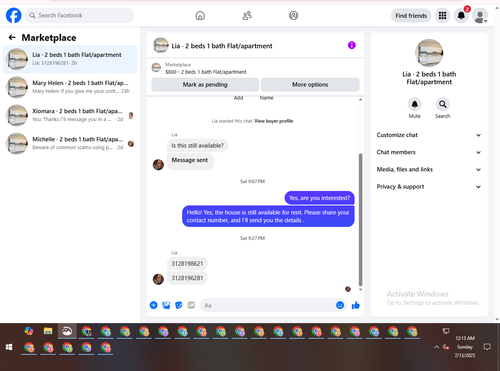
Task: Open the purple conversation info icon
Action: (352, 45)
